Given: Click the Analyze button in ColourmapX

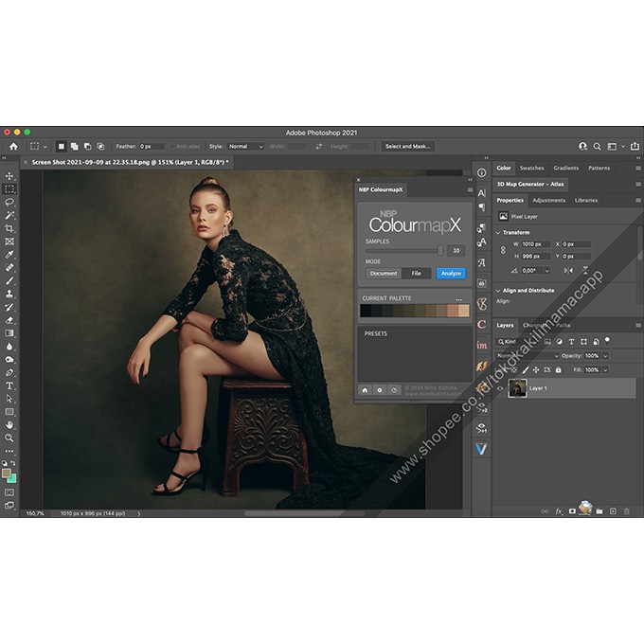Looking at the screenshot, I should [x=451, y=273].
